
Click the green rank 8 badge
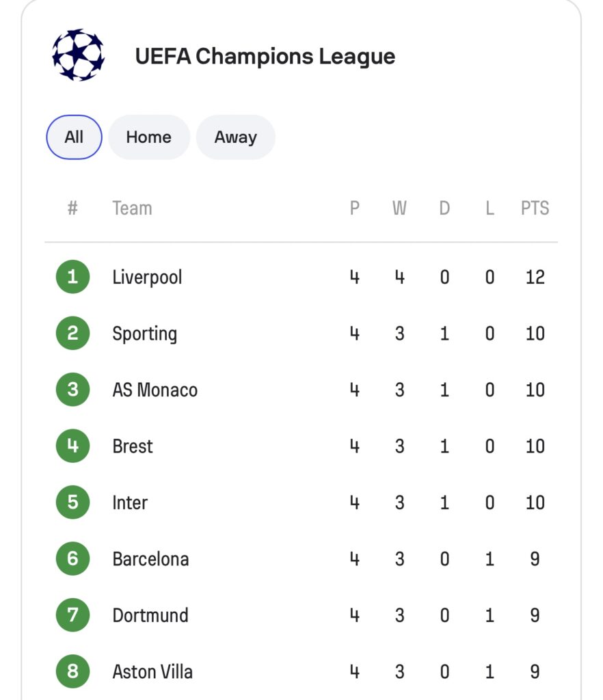click(x=72, y=671)
